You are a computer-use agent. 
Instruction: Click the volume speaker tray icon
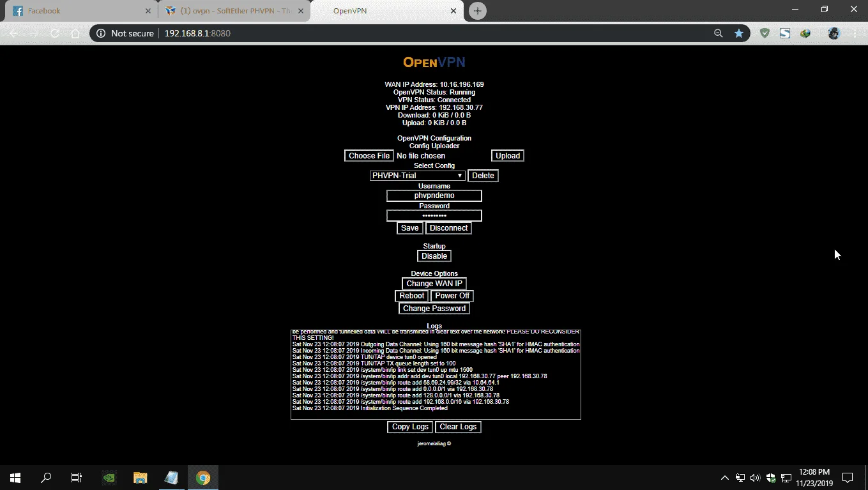756,477
